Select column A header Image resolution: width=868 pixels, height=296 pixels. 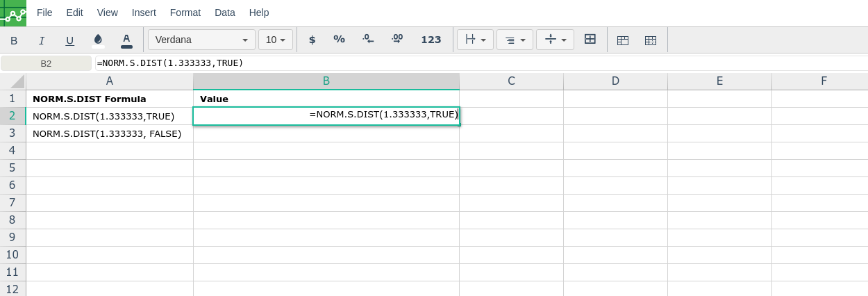pos(110,81)
